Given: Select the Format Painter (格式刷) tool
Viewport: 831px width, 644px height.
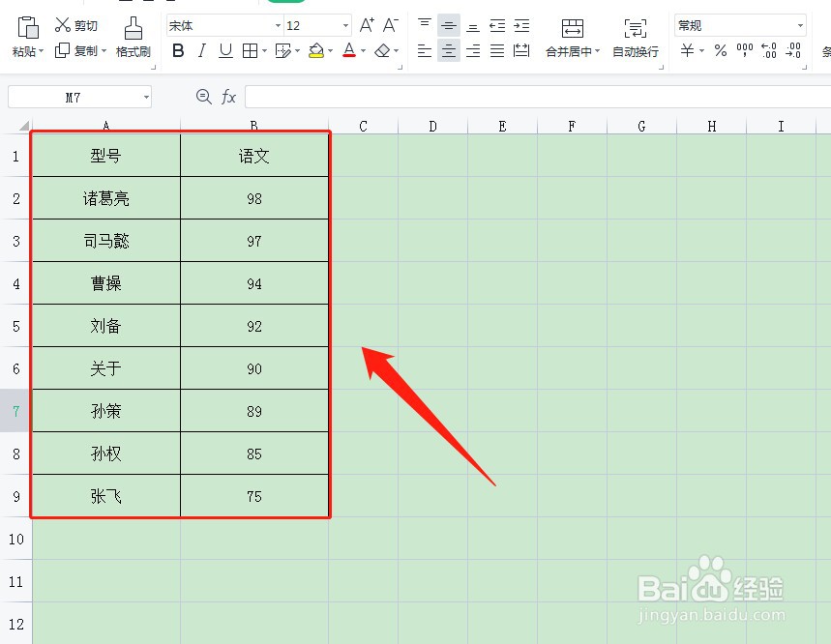Looking at the screenshot, I should [x=133, y=39].
